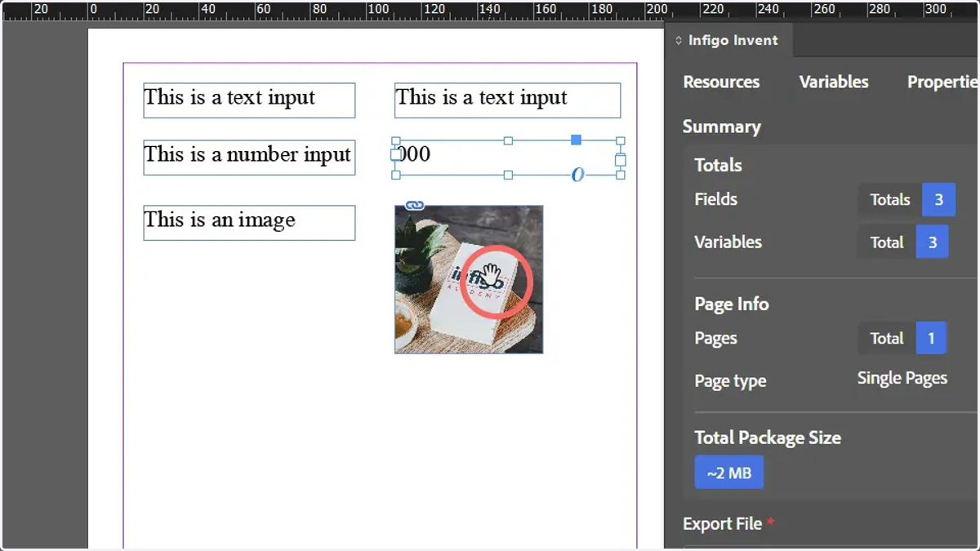
Task: Click the link badge icon above image frame
Action: click(415, 205)
